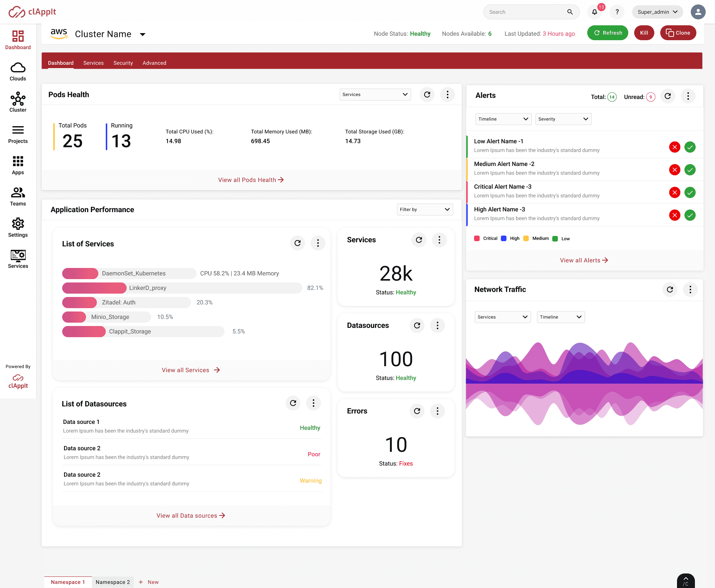Switch to the Security tab
The width and height of the screenshot is (715, 588).
click(123, 63)
